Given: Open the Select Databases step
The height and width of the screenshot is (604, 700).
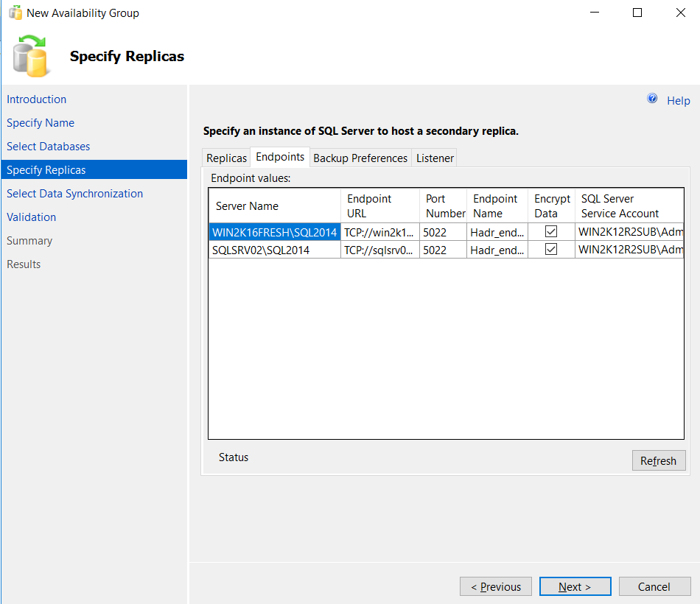Looking at the screenshot, I should click(48, 146).
